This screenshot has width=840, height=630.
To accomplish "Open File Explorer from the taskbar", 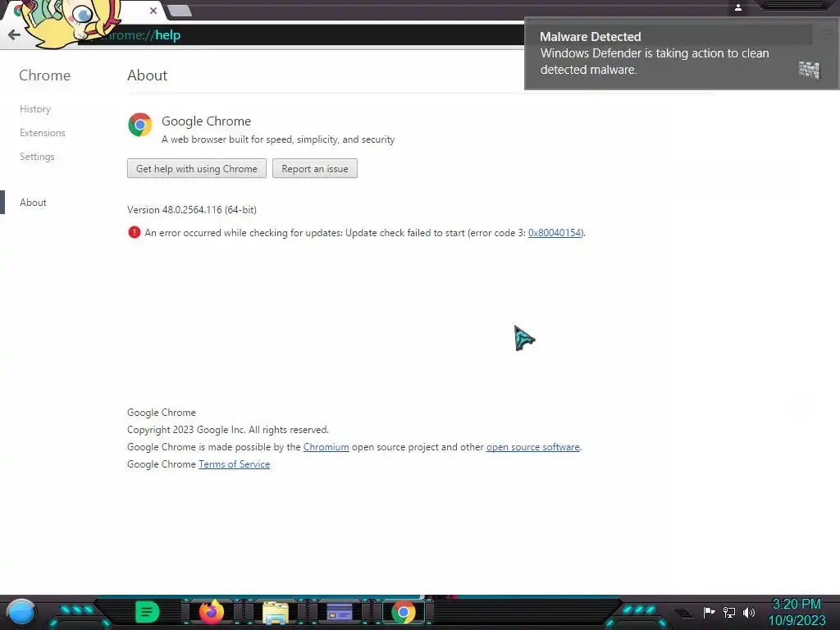I will click(x=276, y=613).
